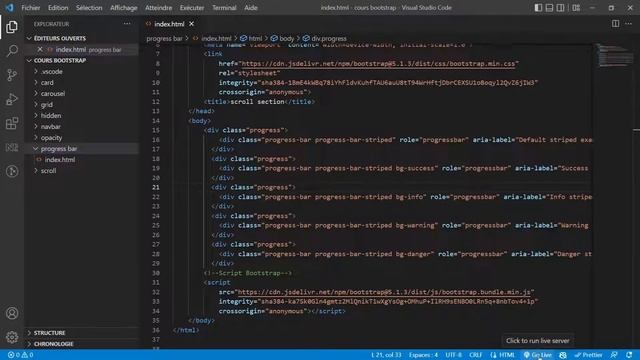Open Explorer panel ellipsis menu
The height and width of the screenshot is (360, 640).
[127, 24]
